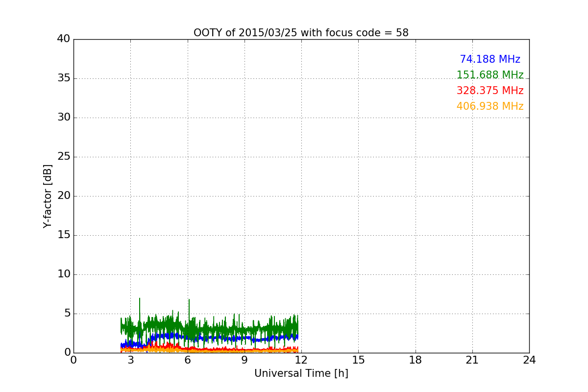
Task: Click the 'Y-factor [dB]' axis label
Action: tap(48, 196)
